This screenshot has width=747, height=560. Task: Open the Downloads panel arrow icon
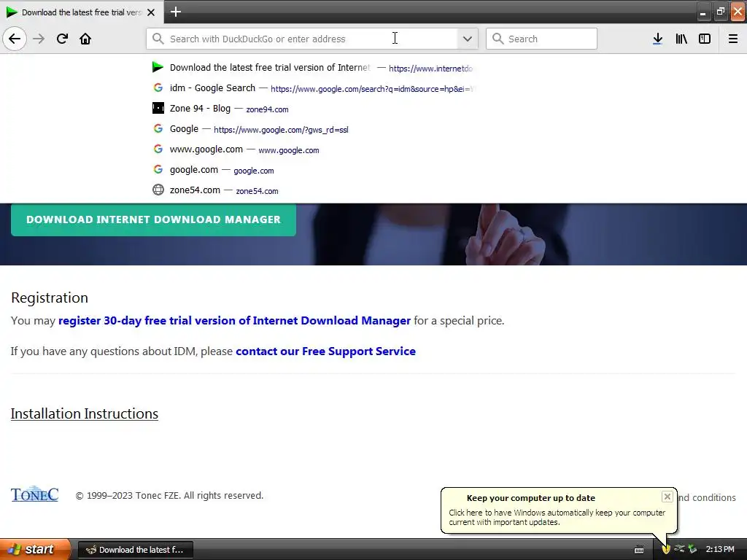point(657,39)
